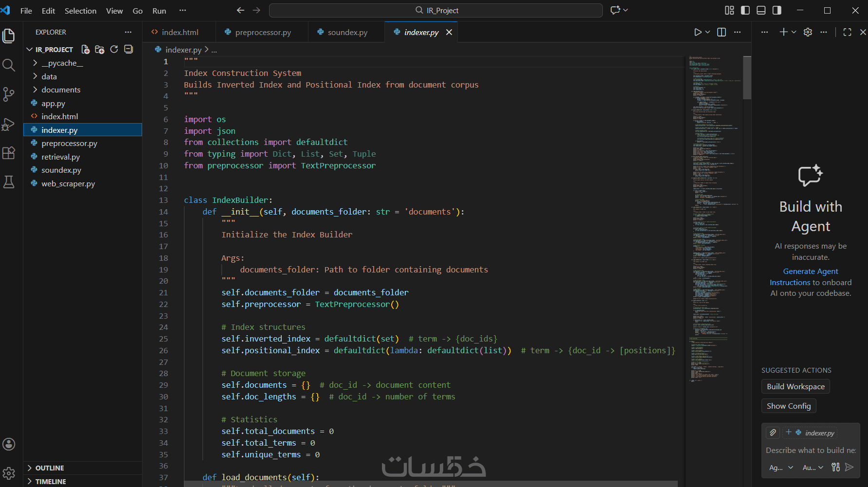Run the Python file

click(698, 32)
